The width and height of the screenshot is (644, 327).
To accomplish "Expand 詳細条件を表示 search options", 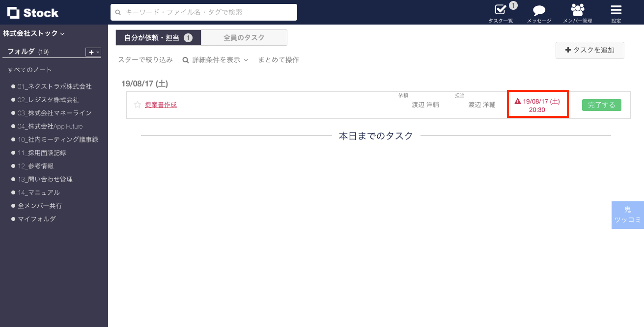I will 215,59.
